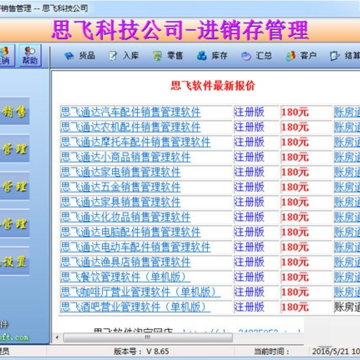Select the 设置 sidebar button
Viewport: 360px width, 360px height.
(14, 261)
